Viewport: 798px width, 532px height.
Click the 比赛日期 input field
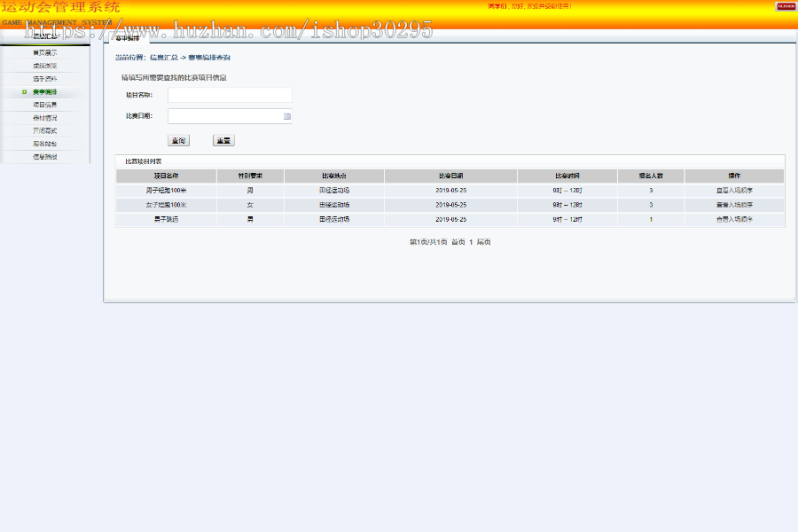[226, 115]
